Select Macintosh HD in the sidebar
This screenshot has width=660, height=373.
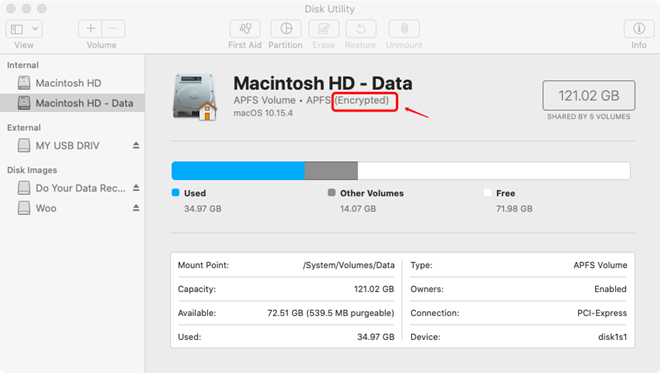pyautogui.click(x=72, y=83)
